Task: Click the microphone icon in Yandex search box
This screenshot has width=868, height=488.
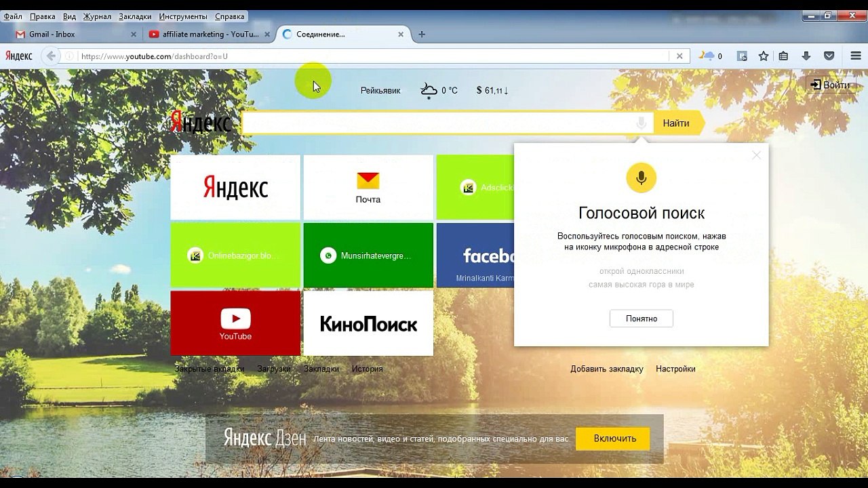Action: tap(642, 123)
